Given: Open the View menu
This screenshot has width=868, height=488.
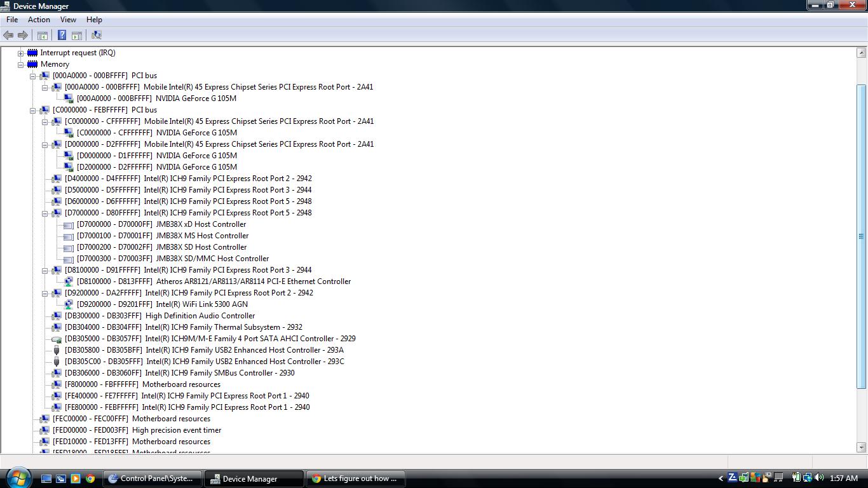Looking at the screenshot, I should (68, 20).
